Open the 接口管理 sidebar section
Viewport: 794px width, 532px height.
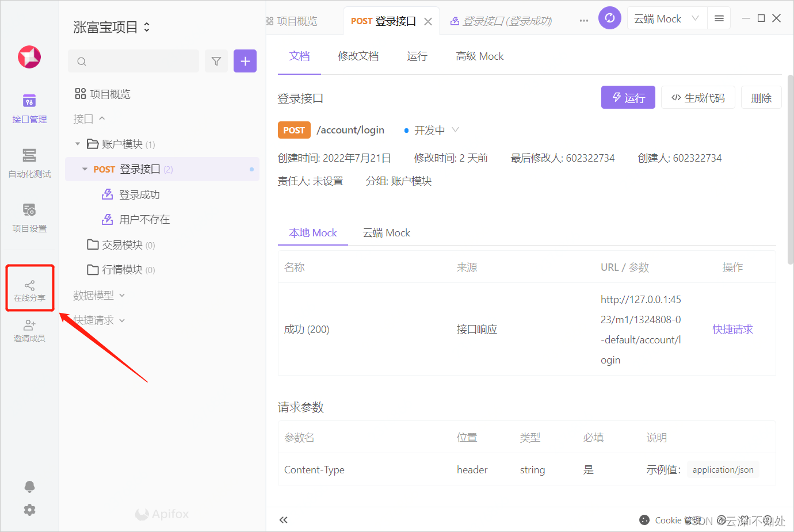[x=29, y=109]
